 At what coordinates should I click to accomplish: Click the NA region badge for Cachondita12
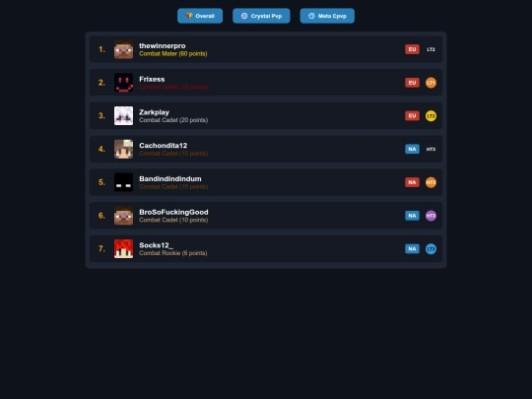(412, 149)
